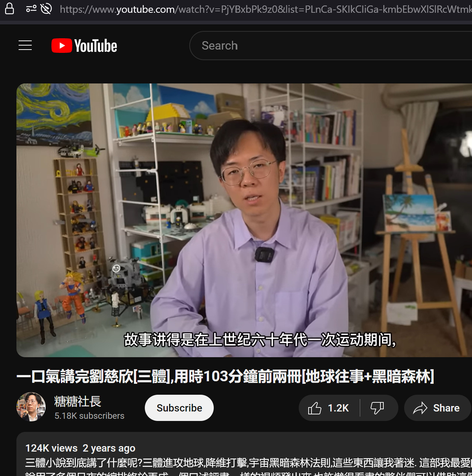Expand the video description text

click(x=248, y=463)
